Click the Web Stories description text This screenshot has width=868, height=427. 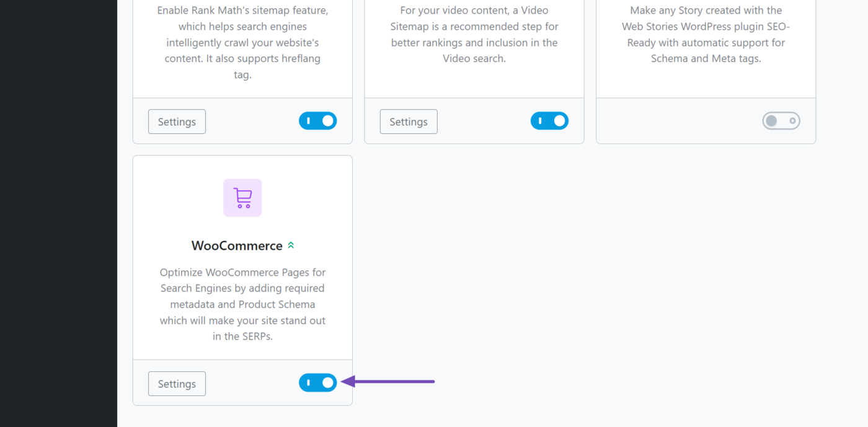coord(706,34)
